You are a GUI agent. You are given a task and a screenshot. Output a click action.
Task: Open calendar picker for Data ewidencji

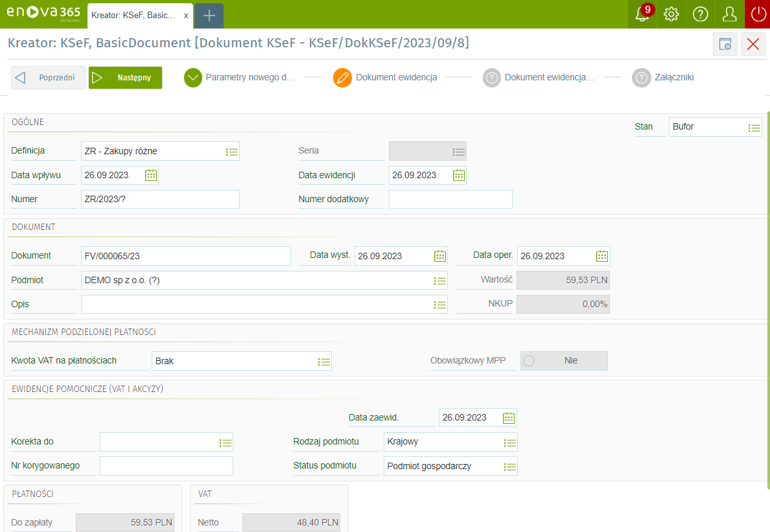(x=459, y=175)
